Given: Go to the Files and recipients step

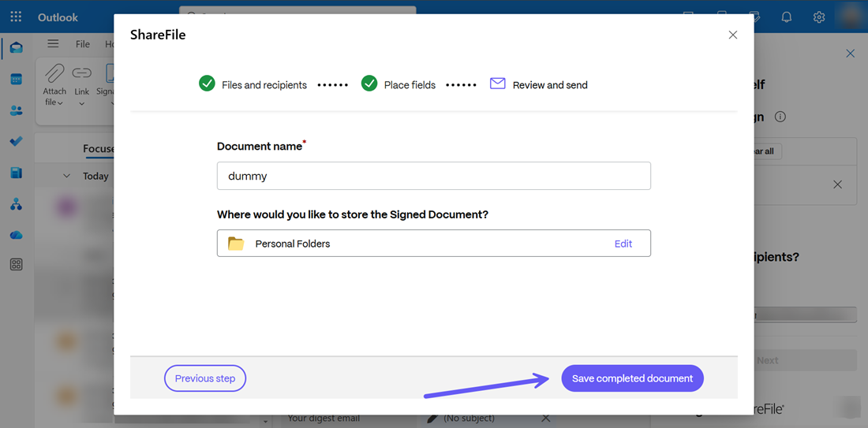Looking at the screenshot, I should [264, 85].
